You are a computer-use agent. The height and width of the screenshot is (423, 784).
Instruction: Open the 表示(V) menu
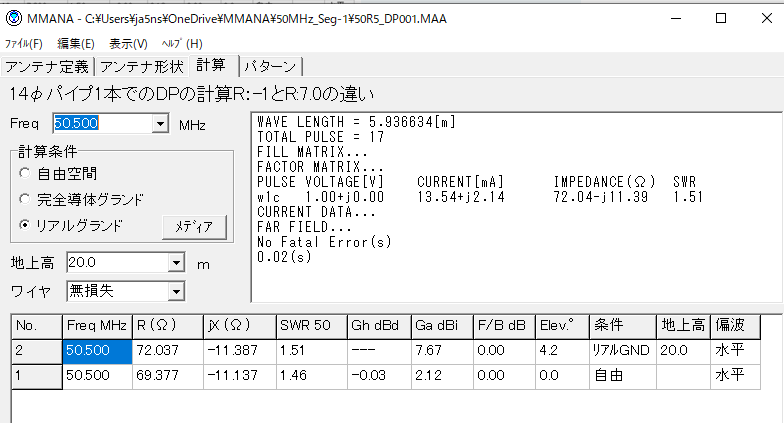coord(128,44)
